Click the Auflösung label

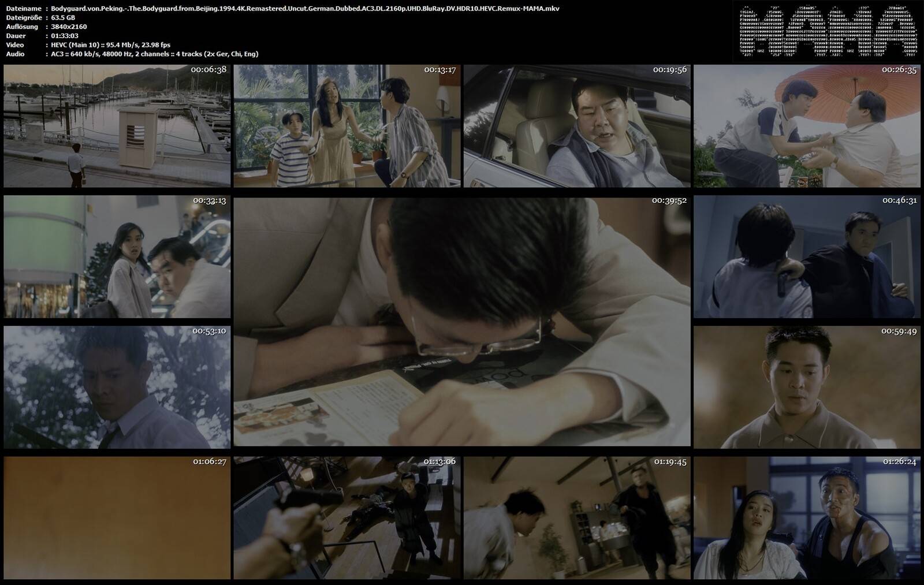coord(22,27)
